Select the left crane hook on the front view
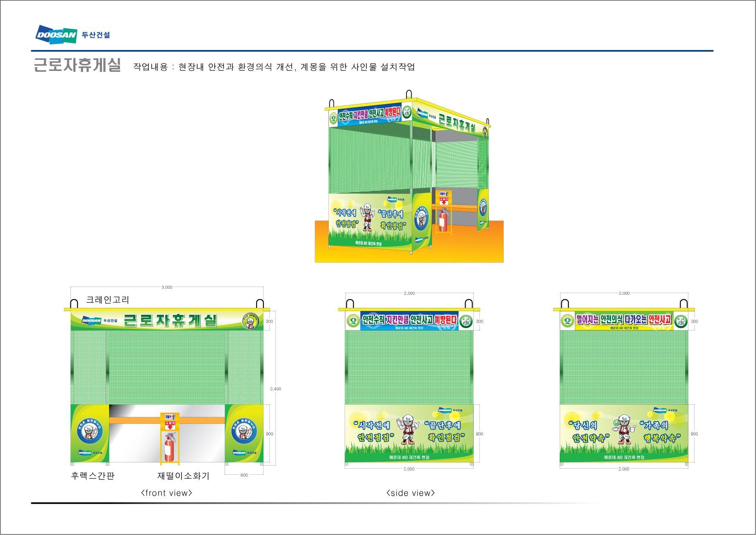 74,304
